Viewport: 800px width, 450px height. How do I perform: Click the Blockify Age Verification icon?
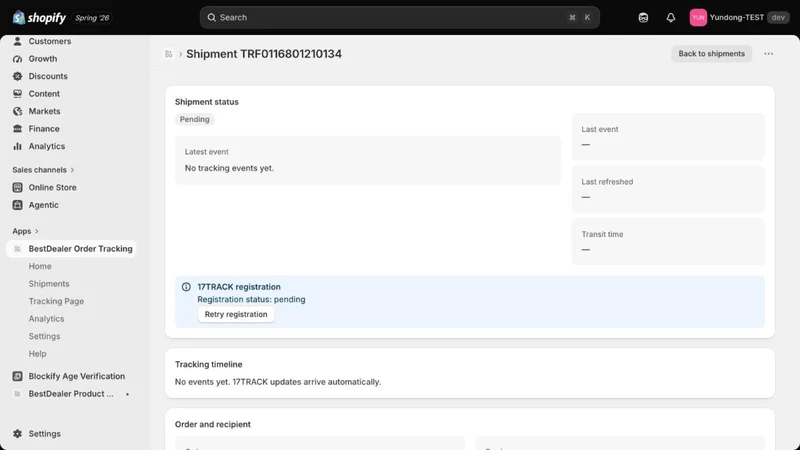coord(17,376)
